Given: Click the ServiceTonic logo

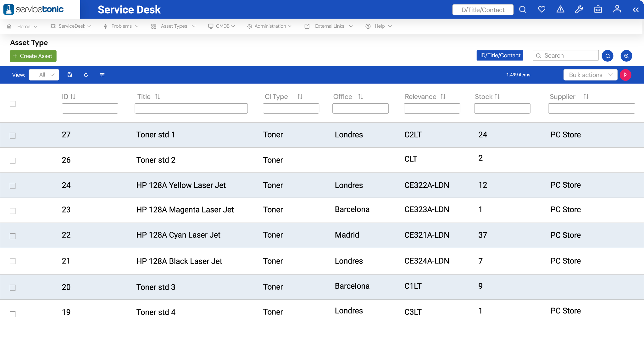Looking at the screenshot, I should coord(34,9).
